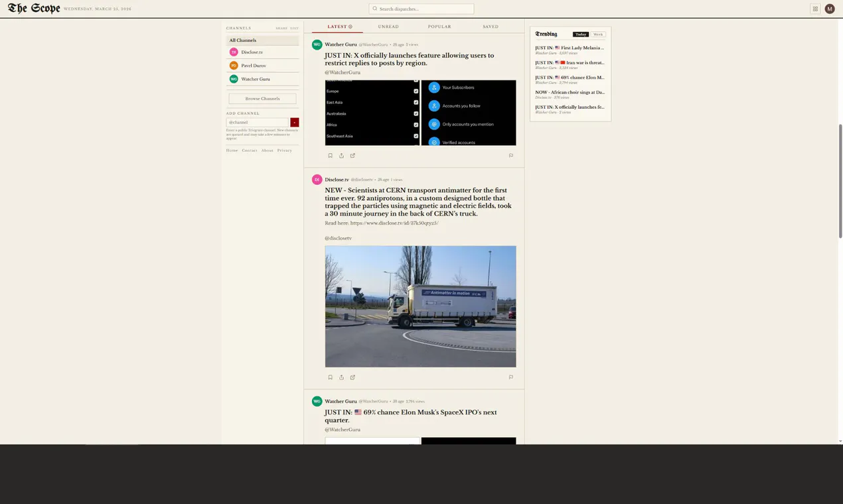This screenshot has width=843, height=504.
Task: Click DI avatar on the CERN post
Action: [317, 180]
